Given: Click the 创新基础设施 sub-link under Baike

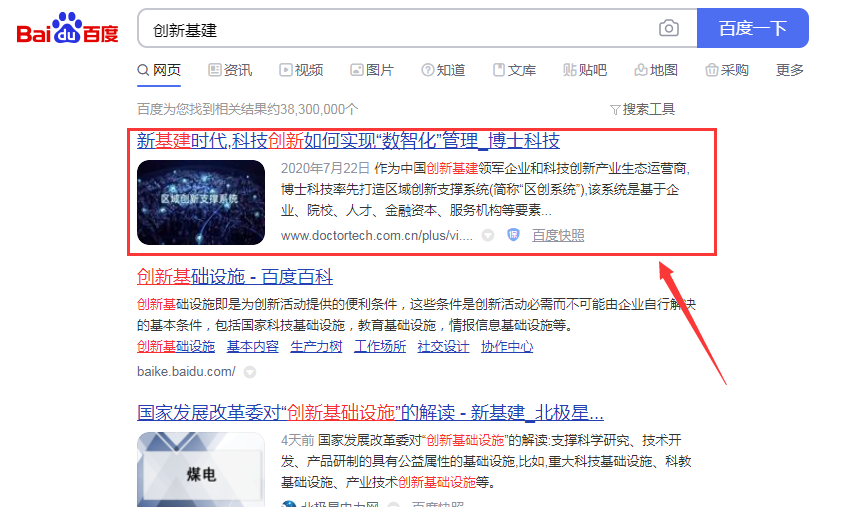Looking at the screenshot, I should point(176,346).
